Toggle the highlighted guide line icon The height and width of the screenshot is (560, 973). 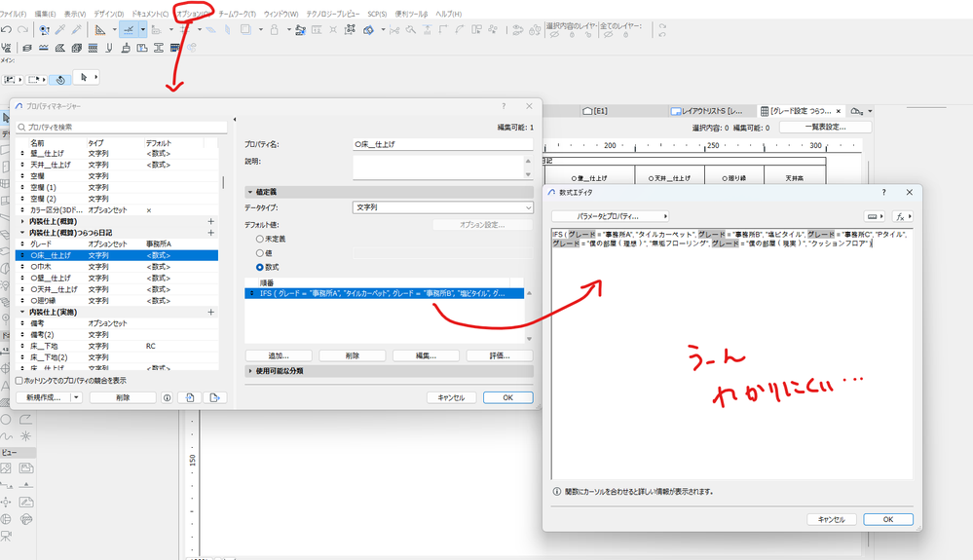tap(129, 29)
